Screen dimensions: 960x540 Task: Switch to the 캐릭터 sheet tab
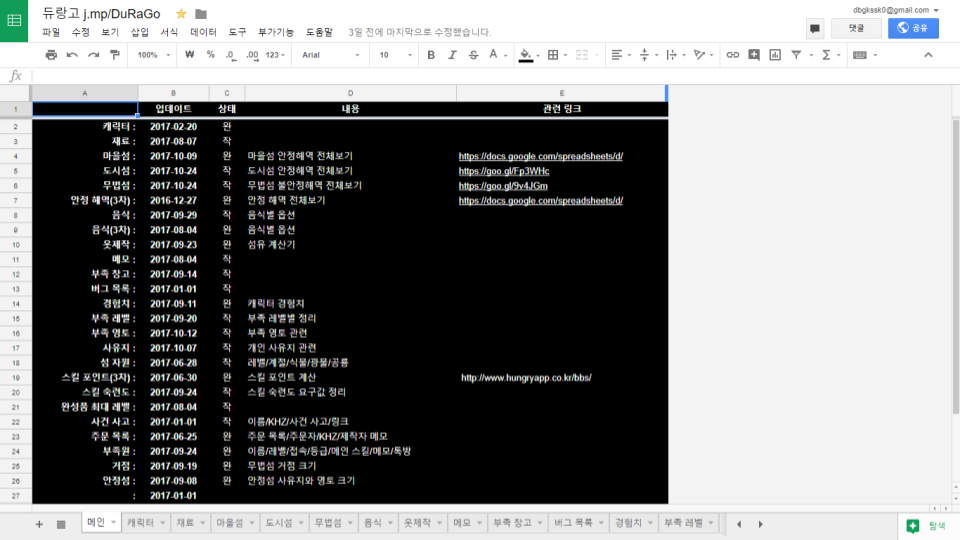(x=141, y=523)
